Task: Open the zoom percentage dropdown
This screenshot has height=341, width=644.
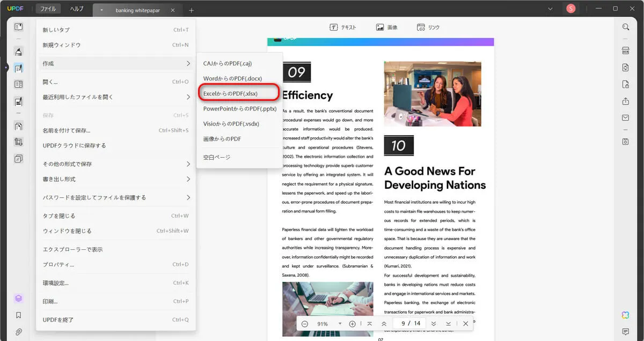Action: pos(340,324)
